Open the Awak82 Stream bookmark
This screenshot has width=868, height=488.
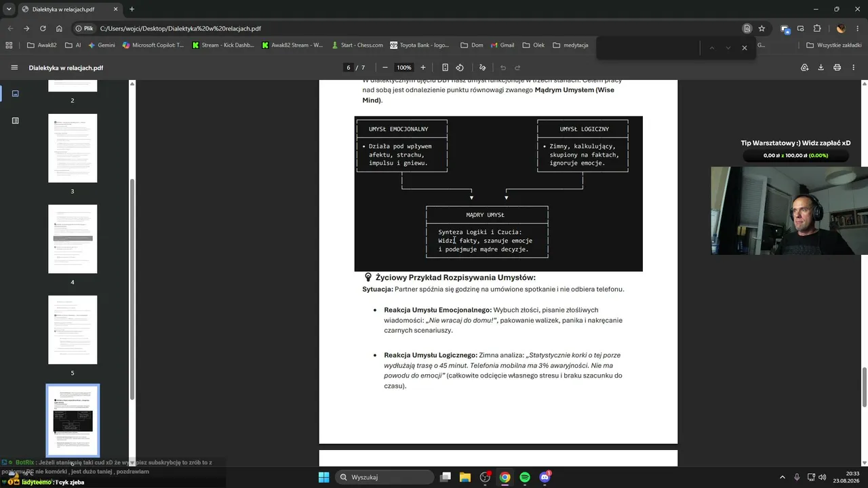(292, 45)
